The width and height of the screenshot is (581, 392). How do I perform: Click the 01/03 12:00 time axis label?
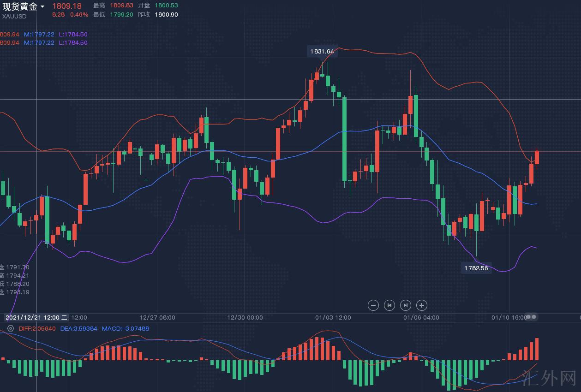[x=333, y=317]
